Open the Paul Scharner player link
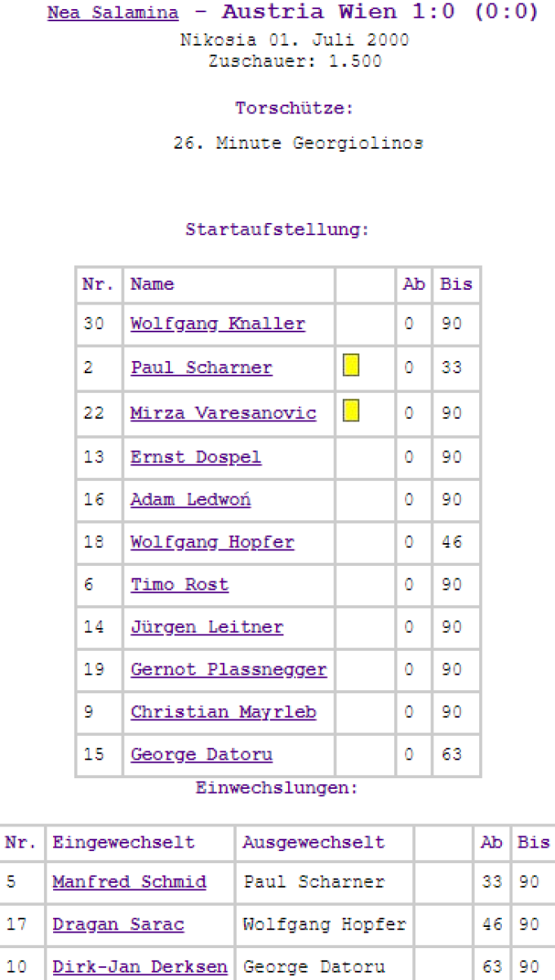 pos(201,368)
